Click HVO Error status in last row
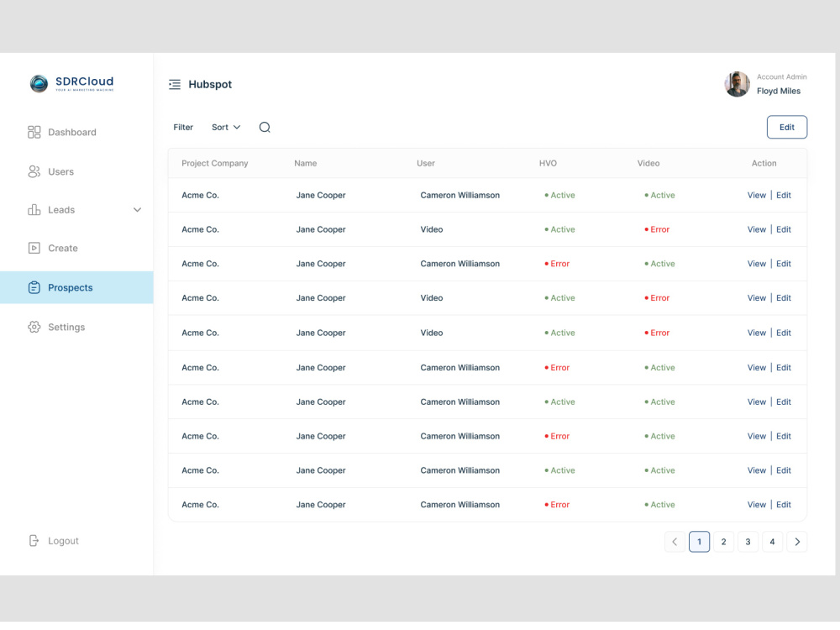This screenshot has height=630, width=840. pyautogui.click(x=557, y=505)
